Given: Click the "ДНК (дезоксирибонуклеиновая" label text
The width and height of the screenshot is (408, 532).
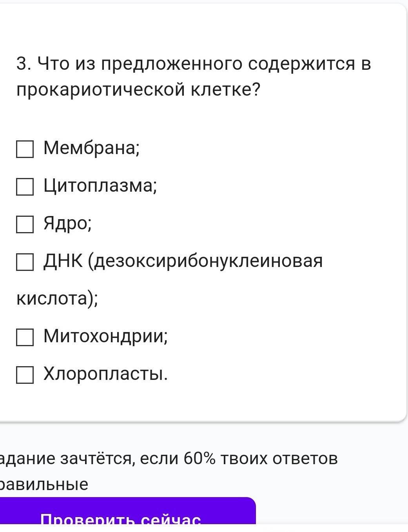Looking at the screenshot, I should 183,261.
